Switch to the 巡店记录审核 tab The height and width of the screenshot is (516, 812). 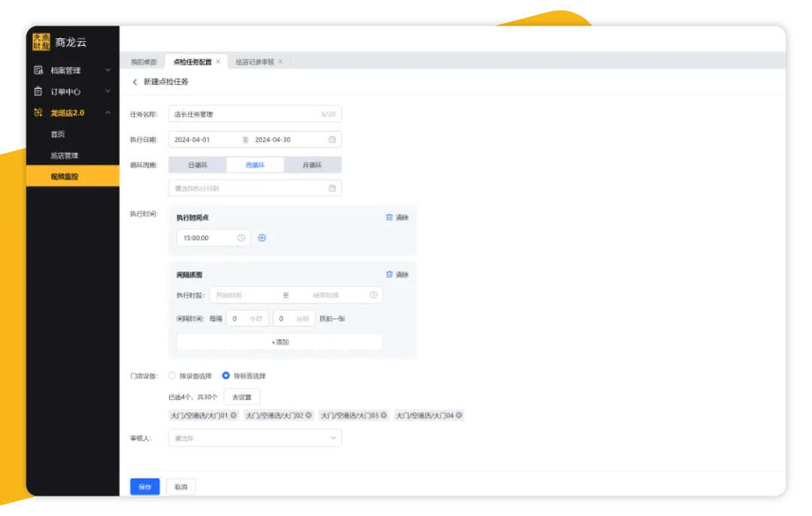pos(255,62)
